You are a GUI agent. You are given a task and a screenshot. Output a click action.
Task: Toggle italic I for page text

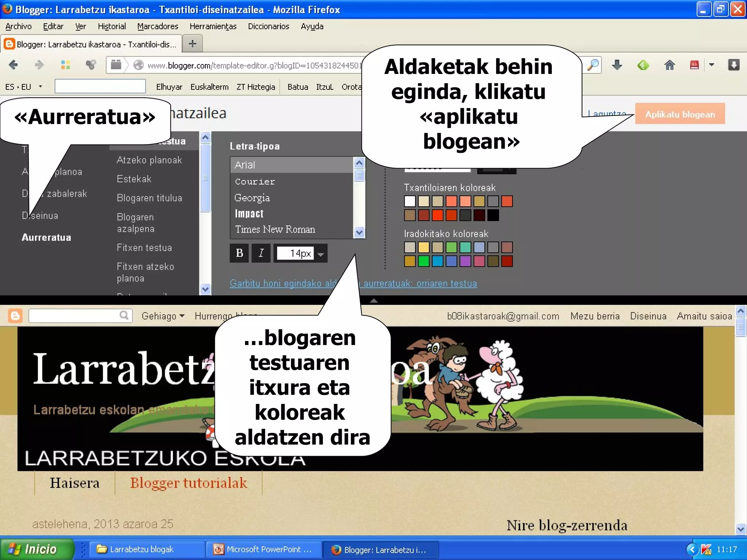pos(261,253)
